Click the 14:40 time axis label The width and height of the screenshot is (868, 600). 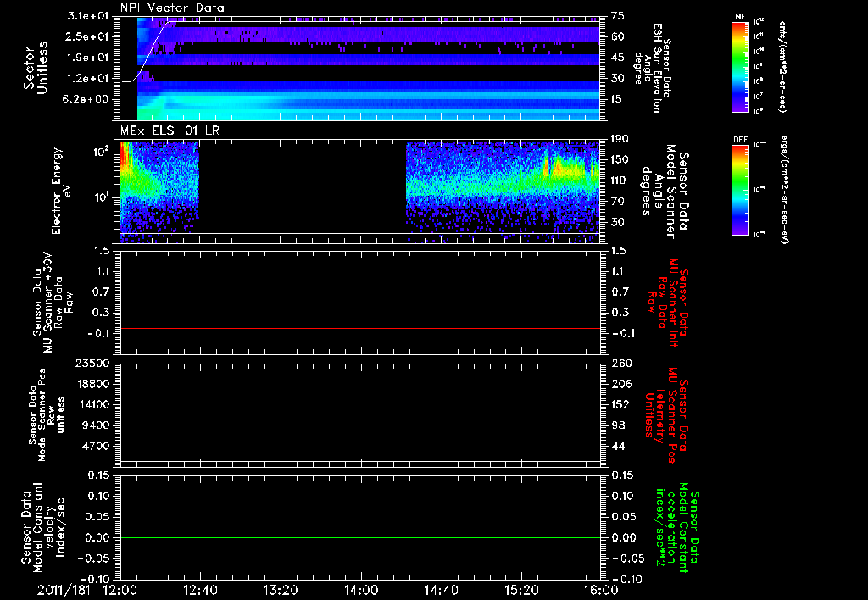point(441,591)
